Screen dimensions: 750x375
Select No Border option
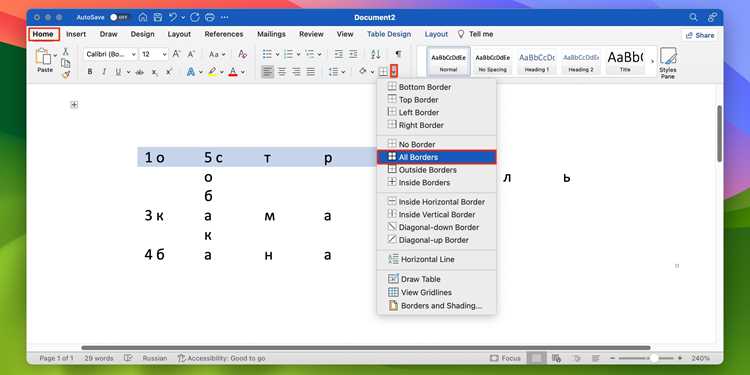(x=436, y=144)
